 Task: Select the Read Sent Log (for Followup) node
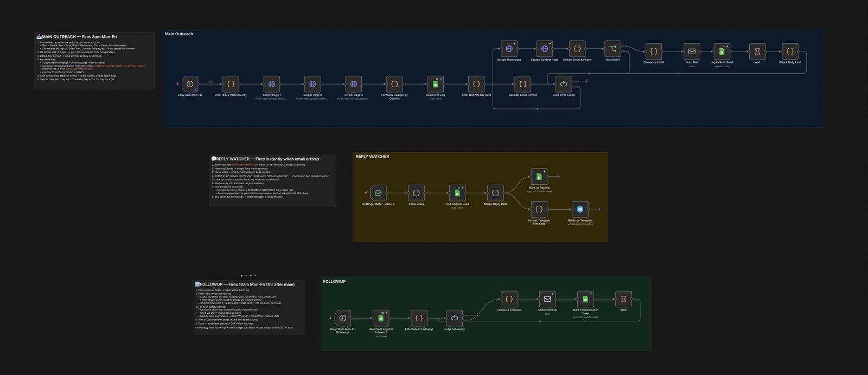[x=381, y=318]
